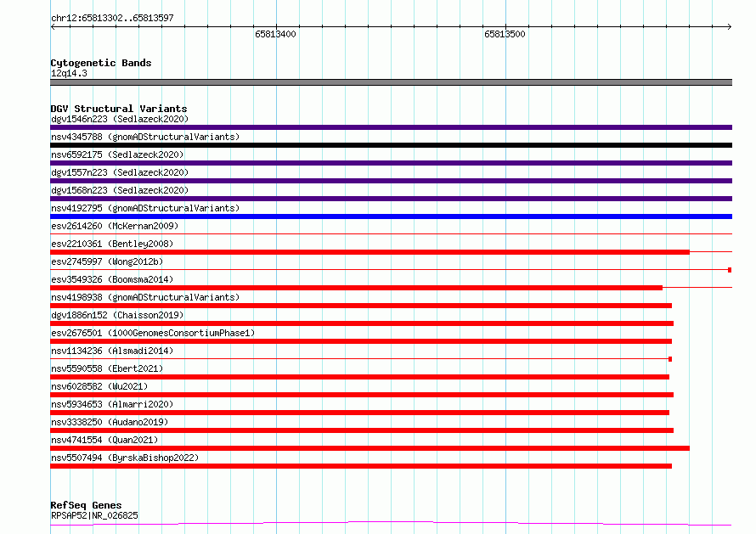756x534 pixels.
Task: Open the esv3549326 (Boomsma2014) label
Action: [112, 279]
